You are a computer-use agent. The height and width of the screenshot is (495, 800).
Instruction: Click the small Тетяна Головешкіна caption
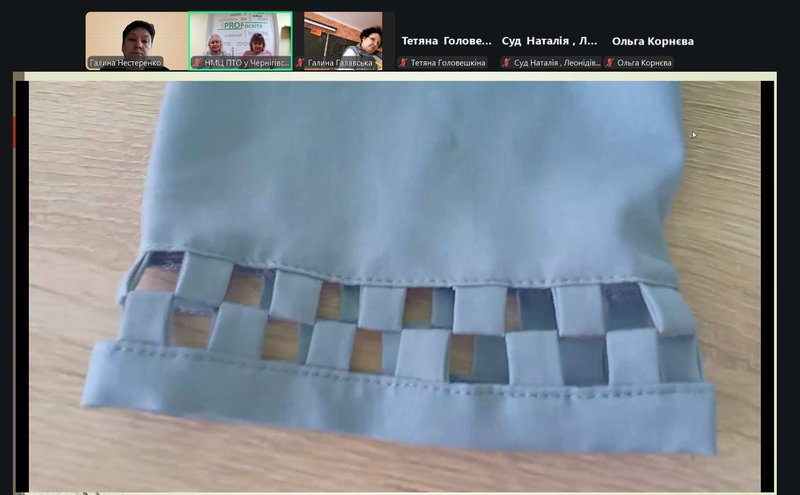pyautogui.click(x=448, y=63)
